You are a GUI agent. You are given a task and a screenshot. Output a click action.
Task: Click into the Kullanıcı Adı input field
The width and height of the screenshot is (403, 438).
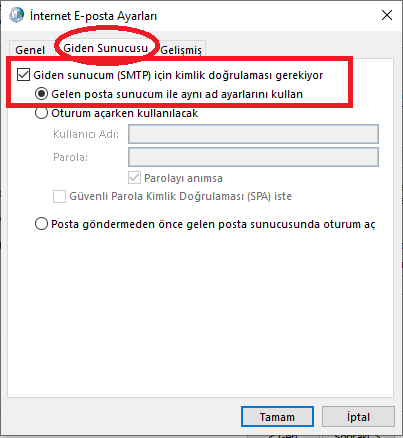253,134
